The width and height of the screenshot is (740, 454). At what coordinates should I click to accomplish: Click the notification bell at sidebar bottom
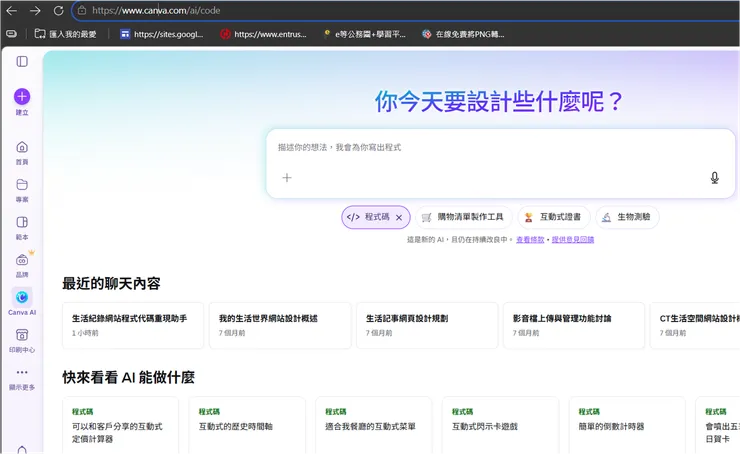(x=22, y=449)
